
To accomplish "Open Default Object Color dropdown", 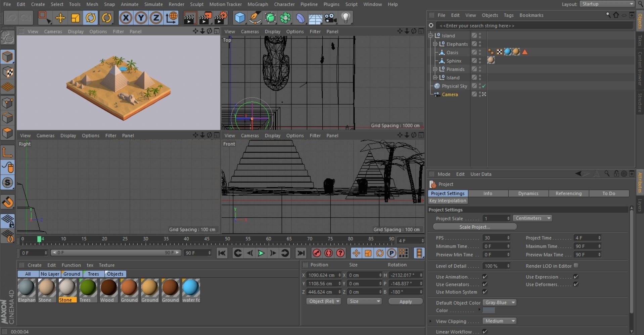I will 500,302.
